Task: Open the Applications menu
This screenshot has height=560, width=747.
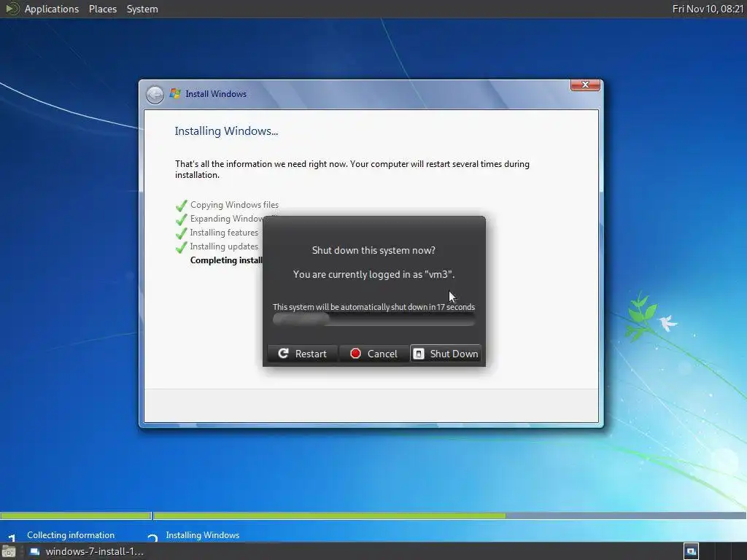Action: point(52,9)
